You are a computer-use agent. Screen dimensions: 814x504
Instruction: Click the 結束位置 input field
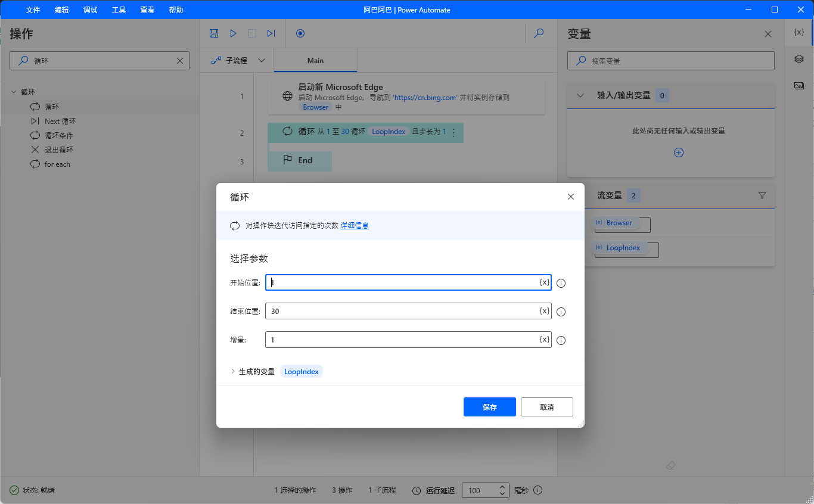click(408, 311)
